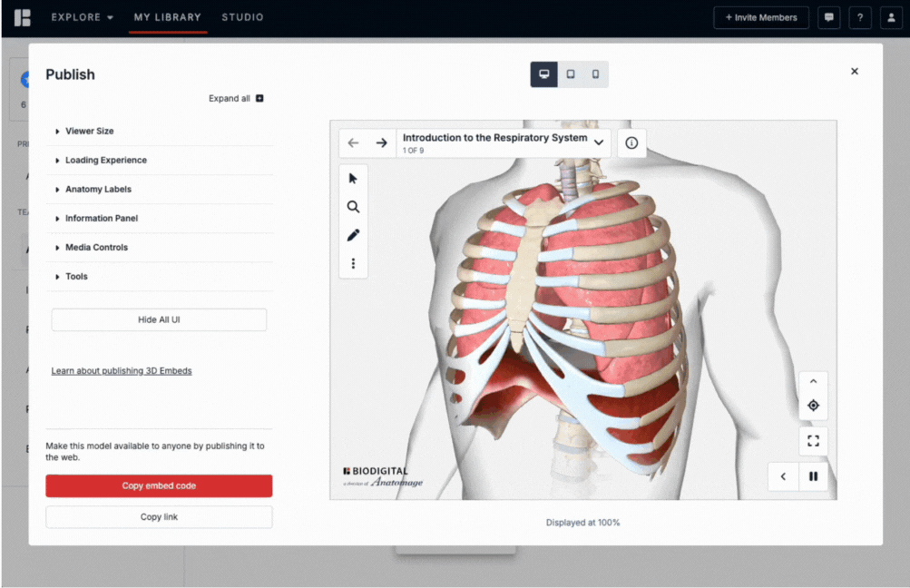Expand the Media Controls section
Image resolution: width=910 pixels, height=588 pixels.
[160, 248]
